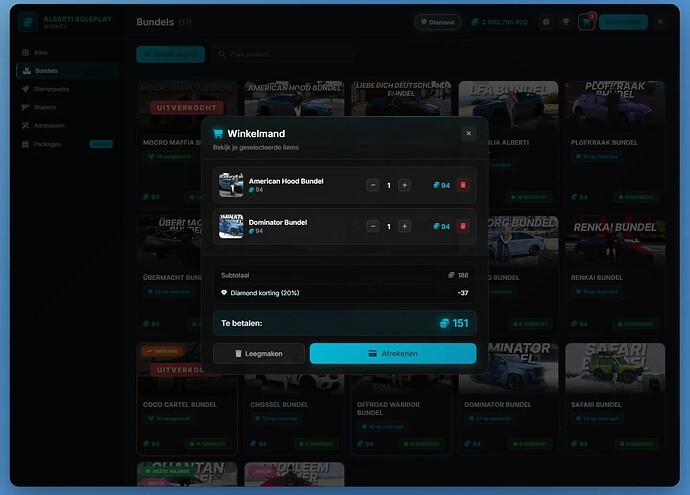The height and width of the screenshot is (495, 690).
Task: Click the Alles grid icon
Action: point(26,53)
